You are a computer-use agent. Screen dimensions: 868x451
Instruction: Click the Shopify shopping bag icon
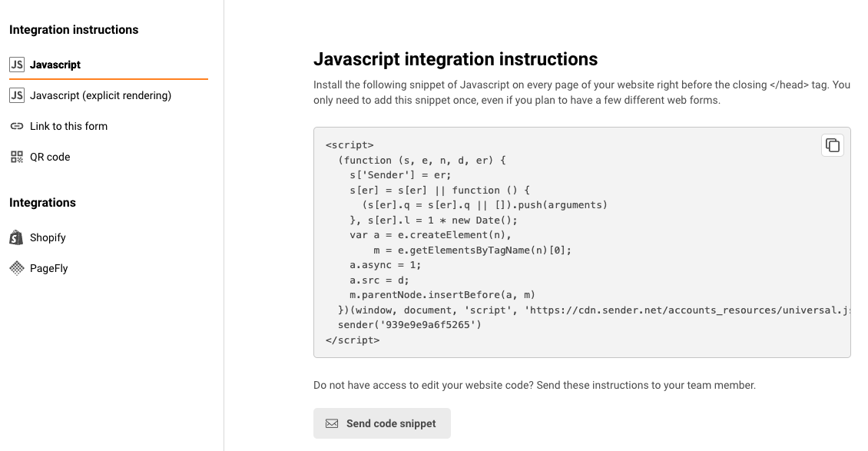(x=16, y=237)
